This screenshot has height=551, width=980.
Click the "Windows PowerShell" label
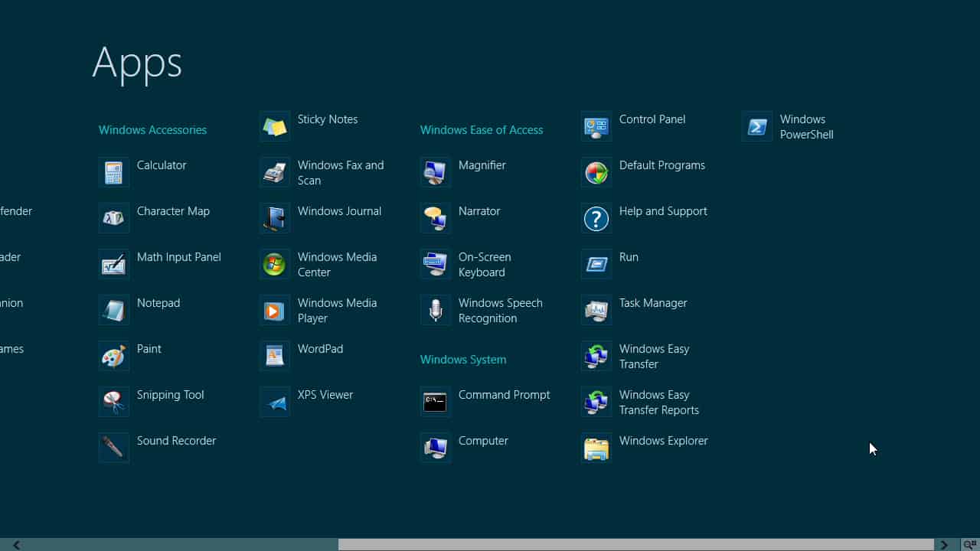click(807, 127)
